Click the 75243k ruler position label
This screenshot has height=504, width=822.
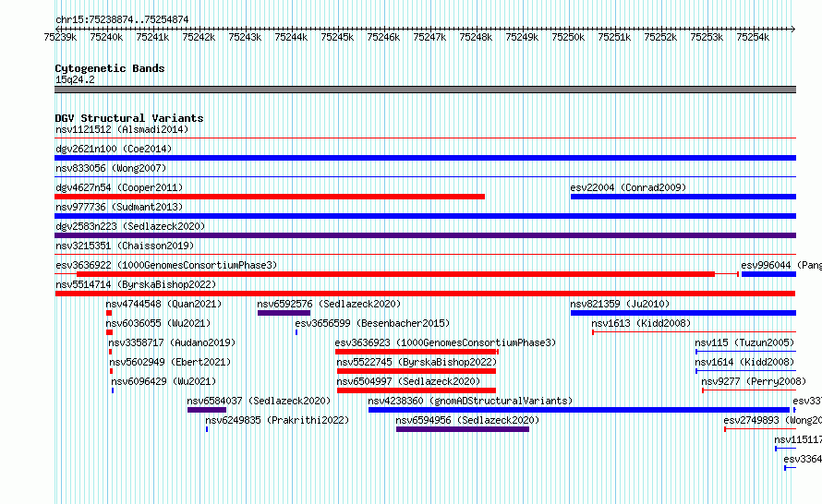pos(245,37)
